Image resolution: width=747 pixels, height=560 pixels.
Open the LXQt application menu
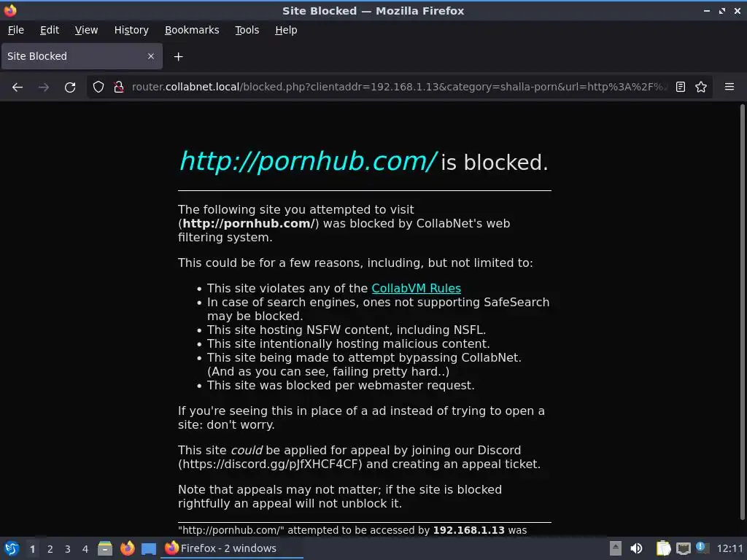tap(12, 548)
